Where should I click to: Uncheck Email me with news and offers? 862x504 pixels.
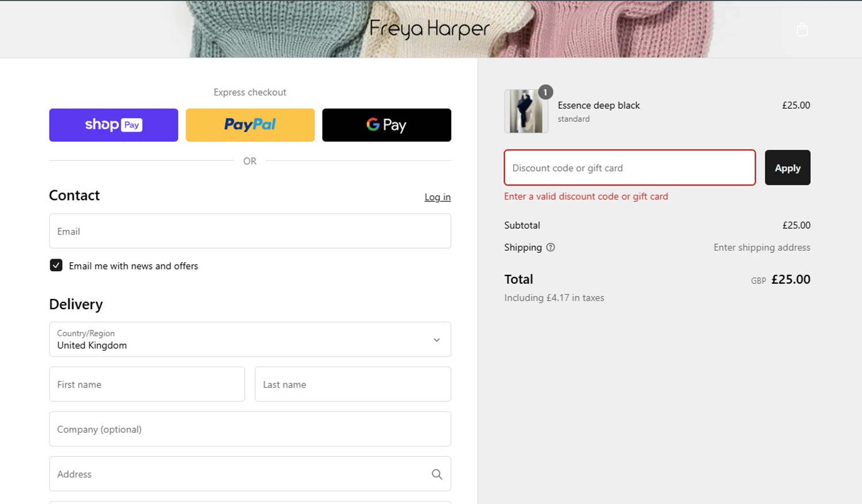(56, 266)
